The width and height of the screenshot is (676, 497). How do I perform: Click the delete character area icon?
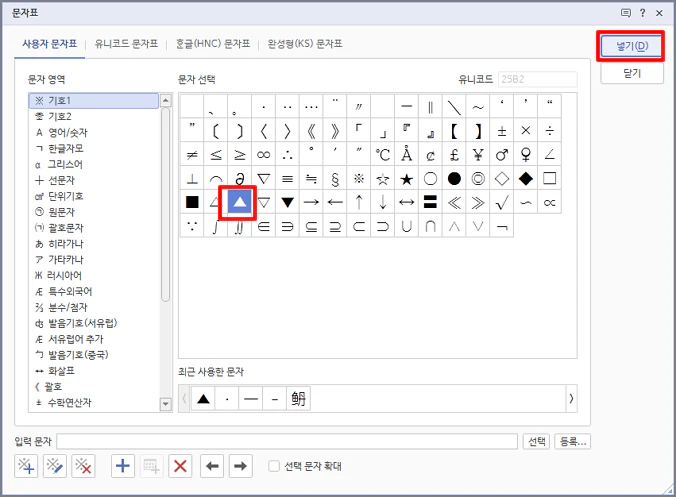click(x=83, y=466)
